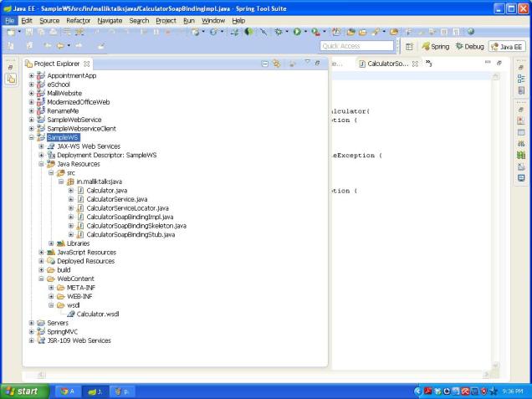Expand the AppointmentApp project
This screenshot has height=399, width=532.
(32, 75)
